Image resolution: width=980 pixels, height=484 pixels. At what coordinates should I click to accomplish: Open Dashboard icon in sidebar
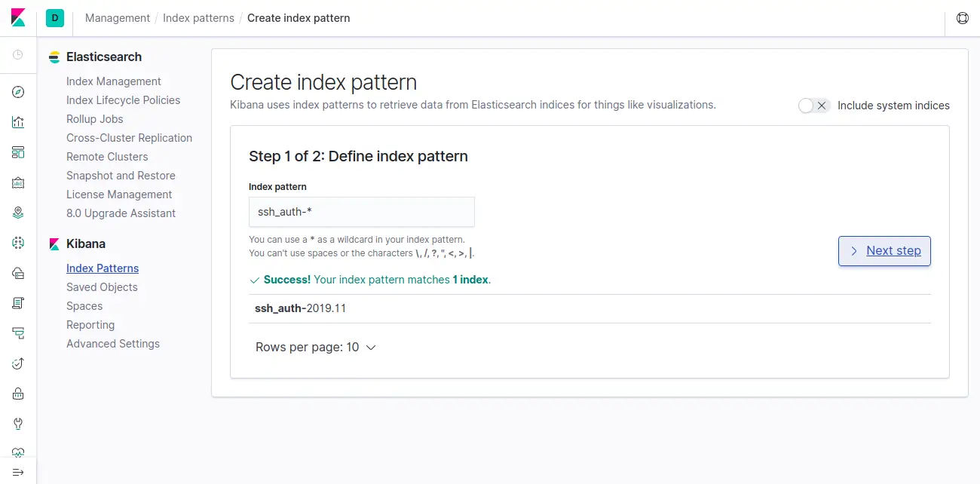pyautogui.click(x=18, y=152)
